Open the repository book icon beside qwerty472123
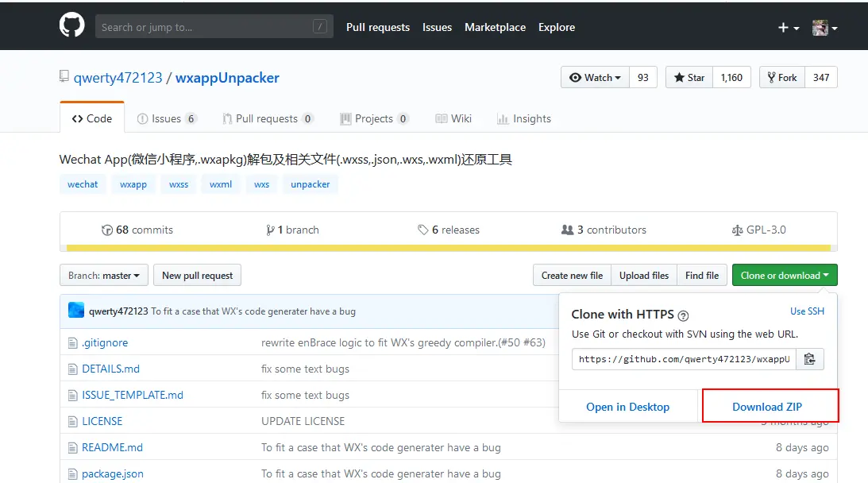The height and width of the screenshot is (483, 868). click(64, 76)
